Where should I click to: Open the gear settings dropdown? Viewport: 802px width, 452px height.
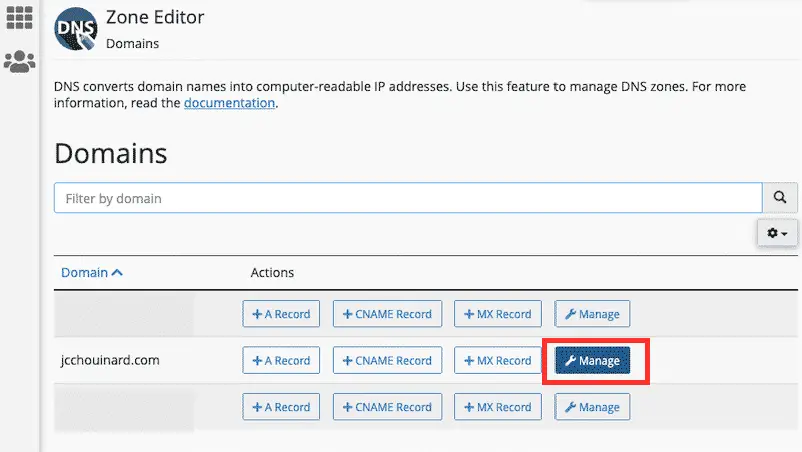pyautogui.click(x=777, y=233)
